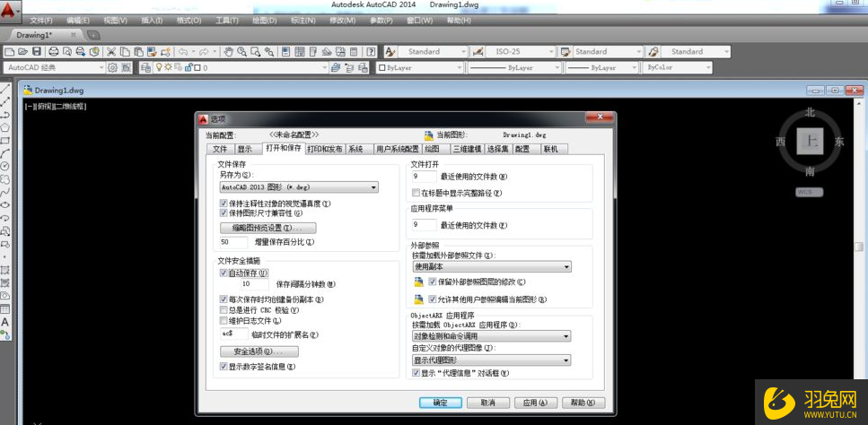The width and height of the screenshot is (868, 425).
Task: Toggle 保持注释性对象的视觉逼真度 checkbox
Action: [x=224, y=204]
